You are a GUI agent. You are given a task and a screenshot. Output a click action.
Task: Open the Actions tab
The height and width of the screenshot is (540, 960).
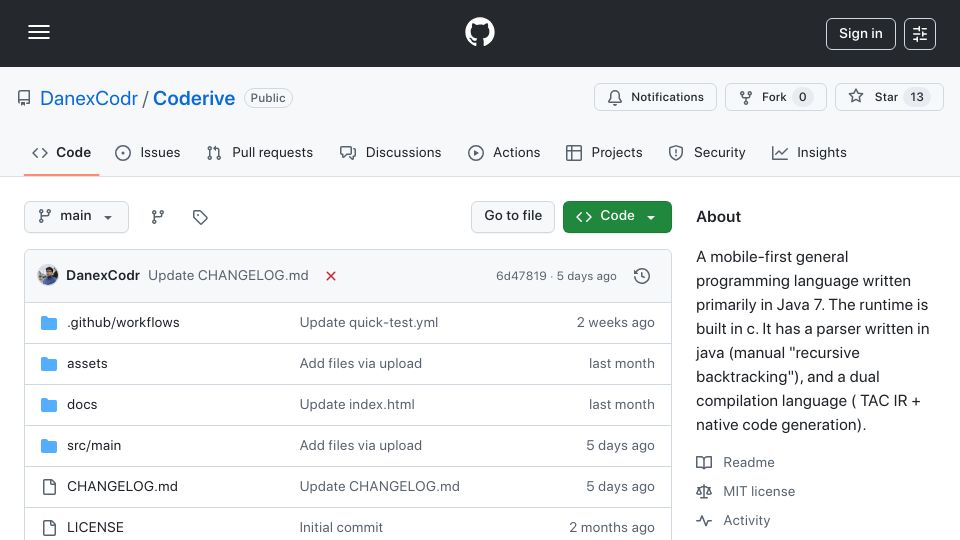pos(504,152)
